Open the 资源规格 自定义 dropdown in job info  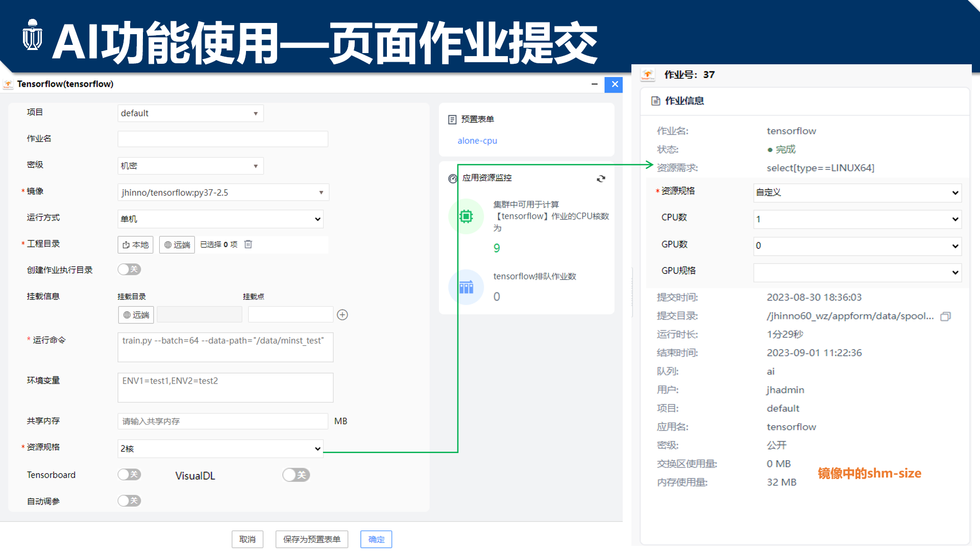point(857,192)
